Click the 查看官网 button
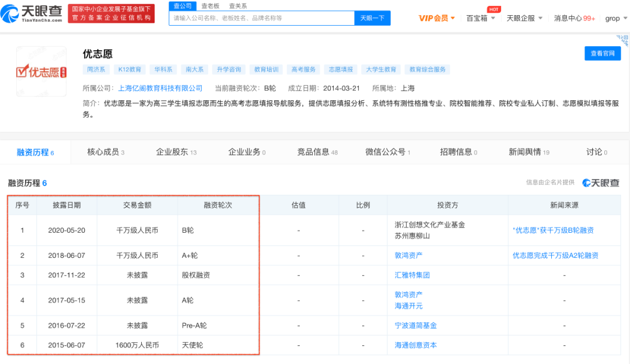This screenshot has height=364, width=630. pyautogui.click(x=602, y=53)
